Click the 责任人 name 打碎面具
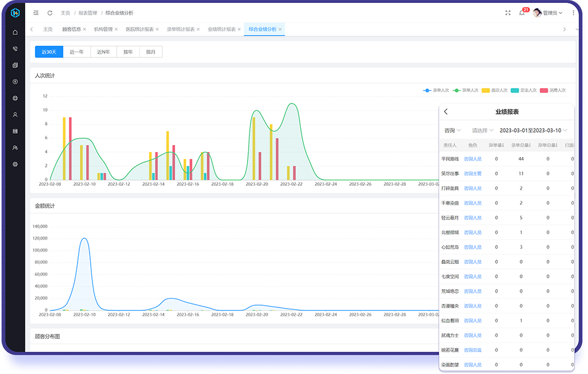 point(450,188)
